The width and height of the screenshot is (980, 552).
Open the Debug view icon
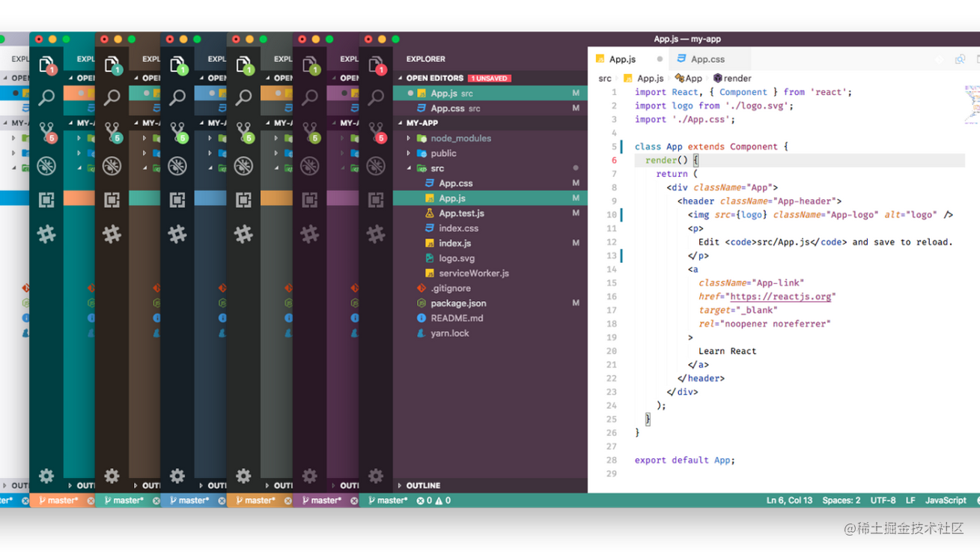point(377,166)
